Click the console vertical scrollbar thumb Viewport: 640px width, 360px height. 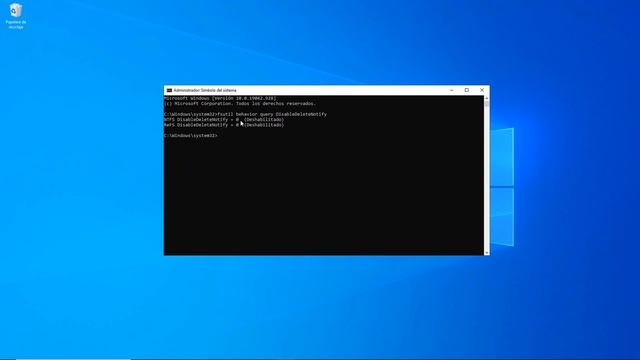(x=487, y=104)
